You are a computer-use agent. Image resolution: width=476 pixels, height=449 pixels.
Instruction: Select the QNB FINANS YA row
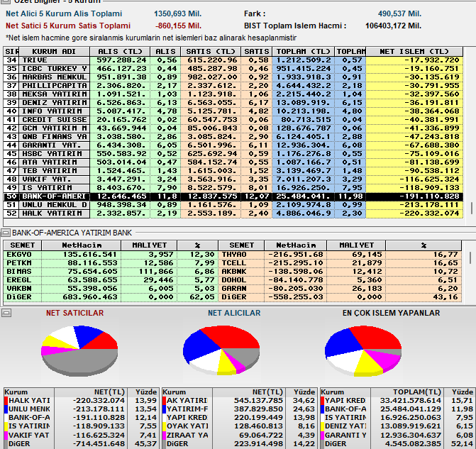tap(233, 137)
